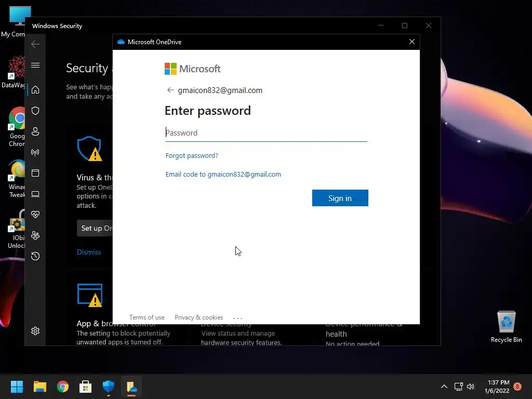Minimize the Windows Security window
The image size is (532, 399).
click(381, 25)
